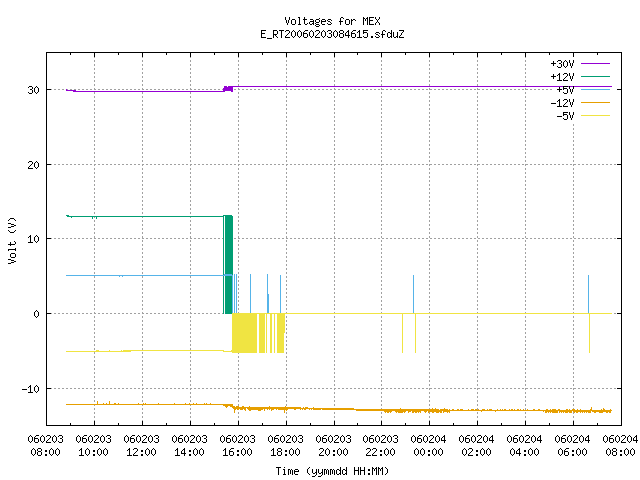Viewport: 640px width, 480px height.
Task: Click the blue +5V spike near 06:40
Action: point(588,294)
